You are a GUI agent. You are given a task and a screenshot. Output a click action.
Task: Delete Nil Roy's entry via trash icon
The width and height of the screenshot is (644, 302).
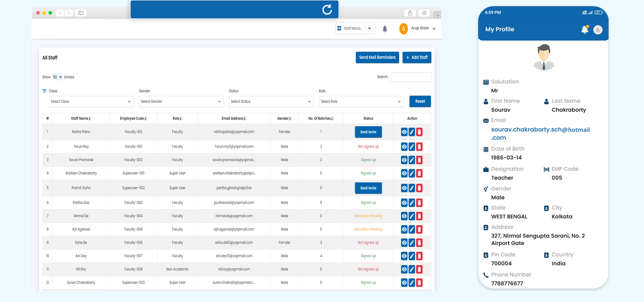420,269
